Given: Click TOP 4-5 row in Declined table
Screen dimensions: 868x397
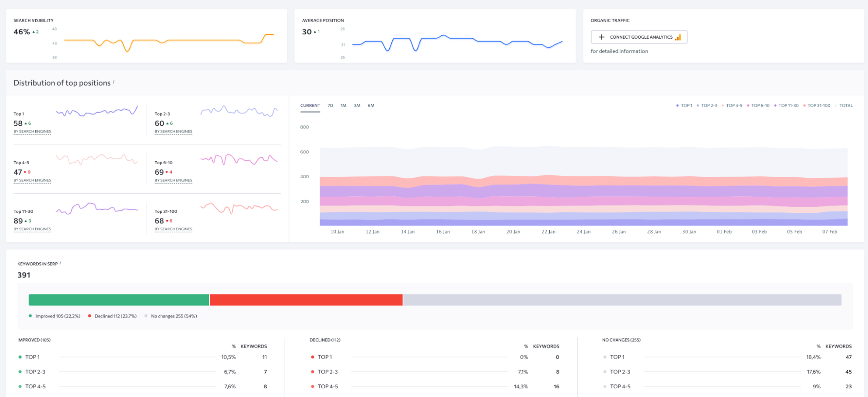Looking at the screenshot, I should pos(435,387).
